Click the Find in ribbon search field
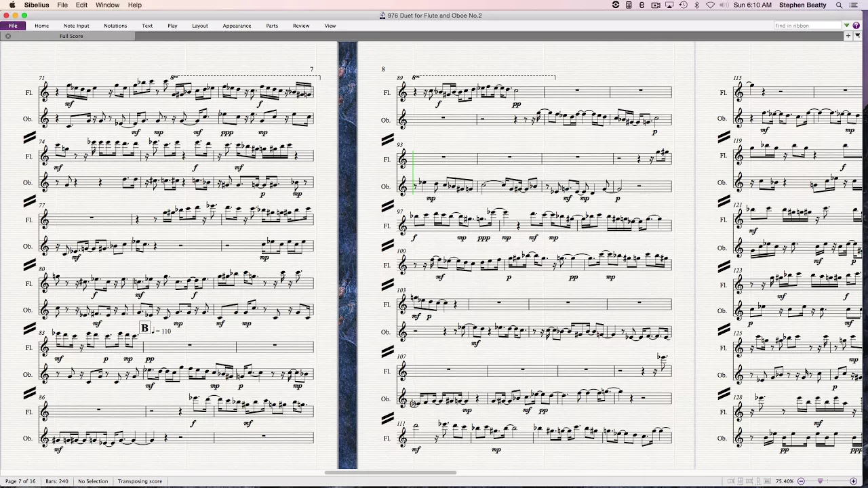Viewport: 868px width, 488px height. 808,26
